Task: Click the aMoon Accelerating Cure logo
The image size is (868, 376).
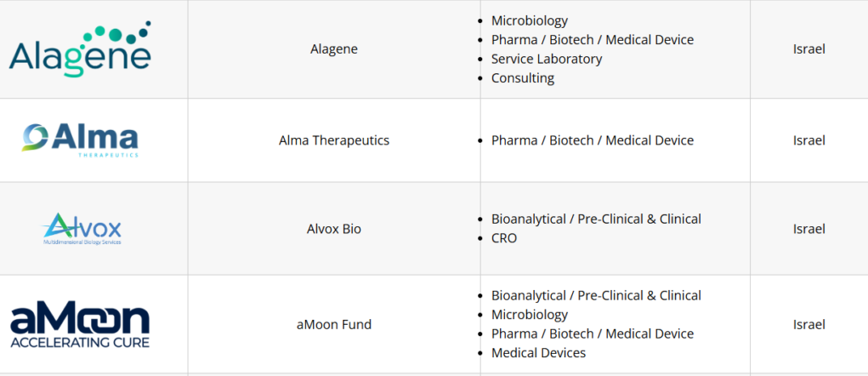Action: coord(80,325)
